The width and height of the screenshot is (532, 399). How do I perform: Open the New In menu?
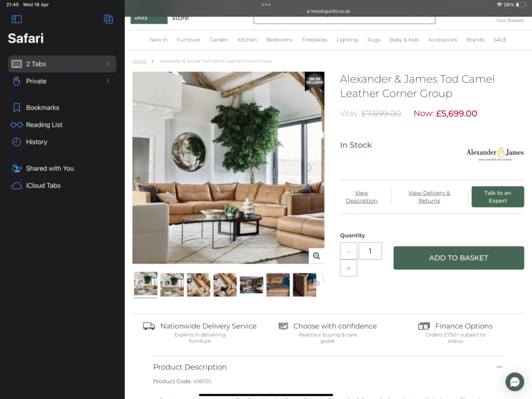pyautogui.click(x=158, y=40)
